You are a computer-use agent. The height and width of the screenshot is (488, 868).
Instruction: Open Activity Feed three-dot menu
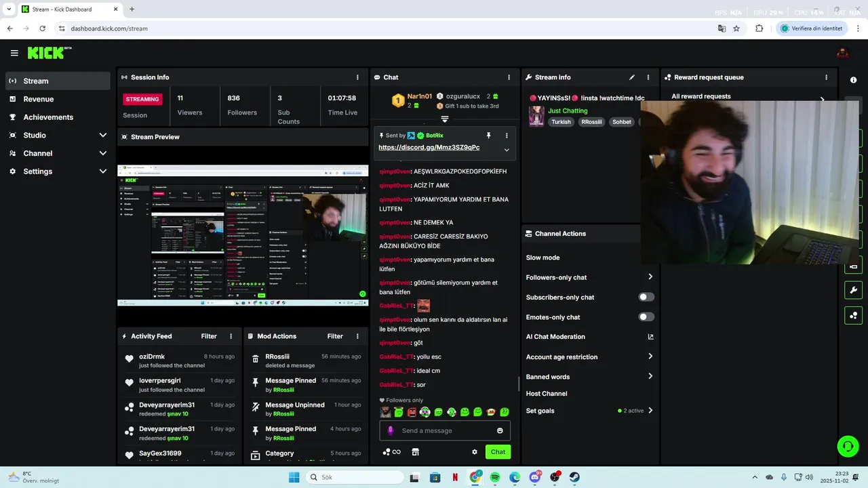click(x=231, y=336)
